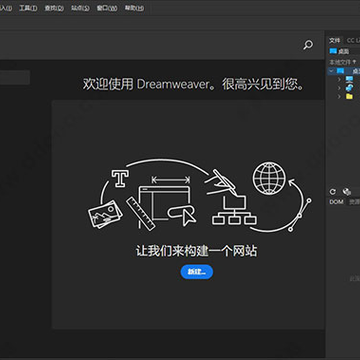Open the 窗口(W) menu

click(x=107, y=8)
